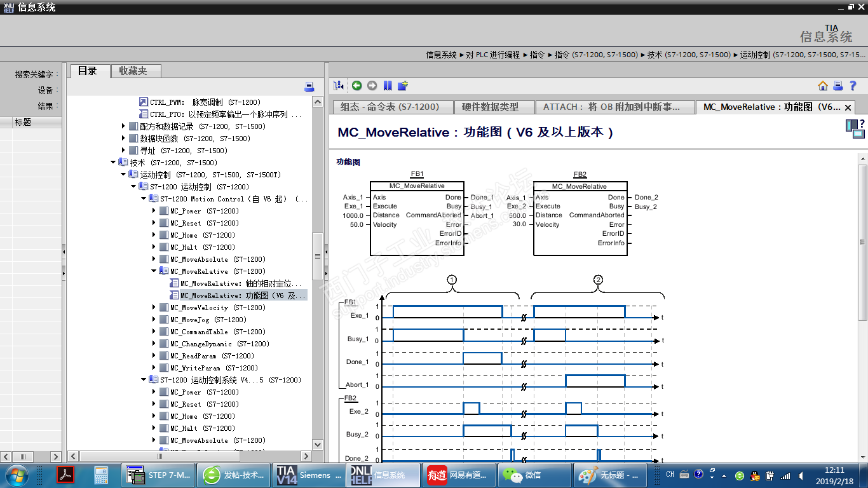Click the book icon next to MC_Power (S7-1200) under Motion Control V6
The width and height of the screenshot is (868, 488).
164,211
